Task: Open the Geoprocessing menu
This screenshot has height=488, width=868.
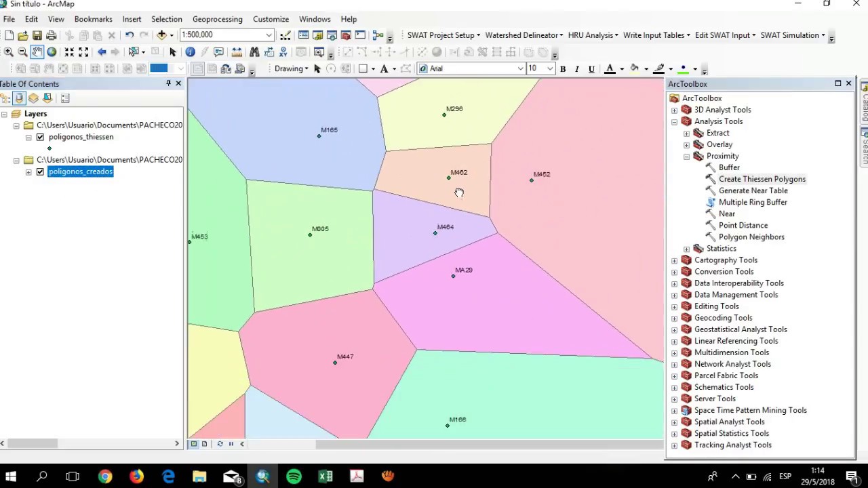Action: (217, 19)
